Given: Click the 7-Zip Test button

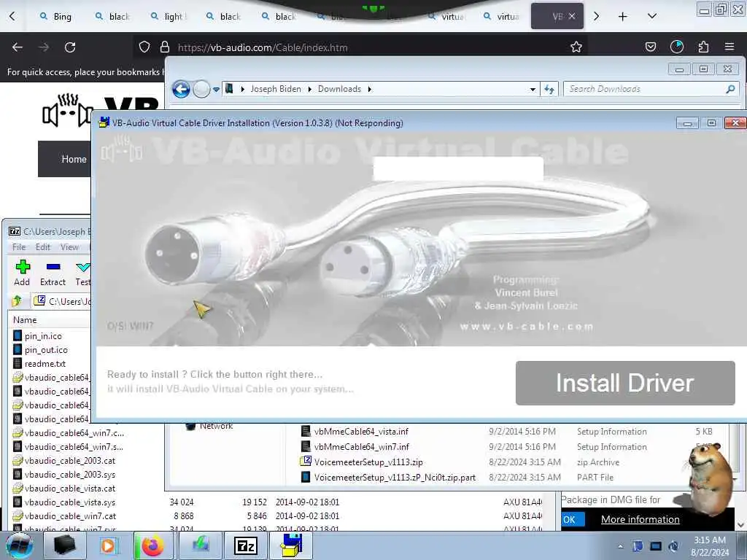Looking at the screenshot, I should pos(82,273).
